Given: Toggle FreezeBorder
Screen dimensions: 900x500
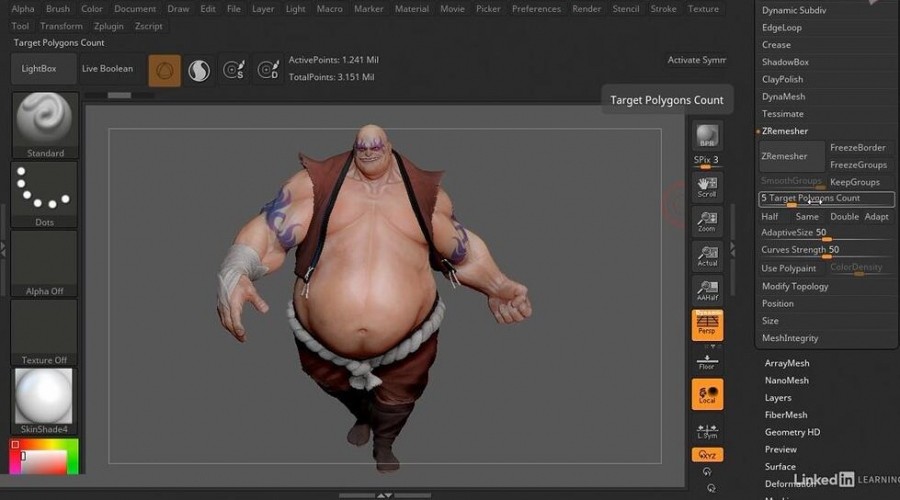Looking at the screenshot, I should [858, 148].
